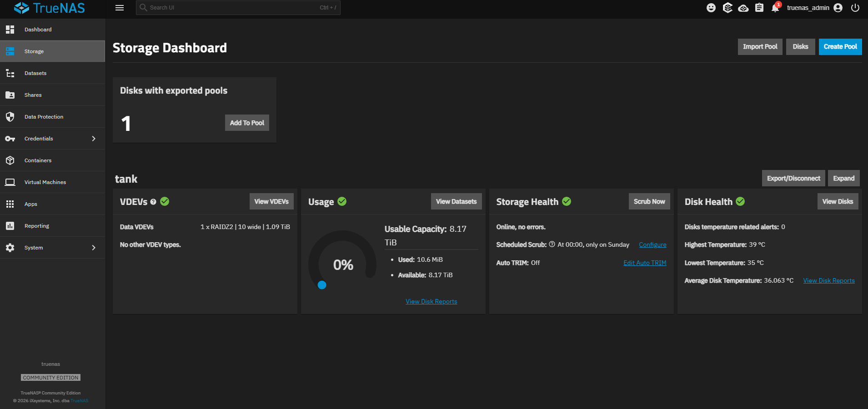The image size is (868, 409).
Task: Click the Disks button
Action: (x=800, y=47)
